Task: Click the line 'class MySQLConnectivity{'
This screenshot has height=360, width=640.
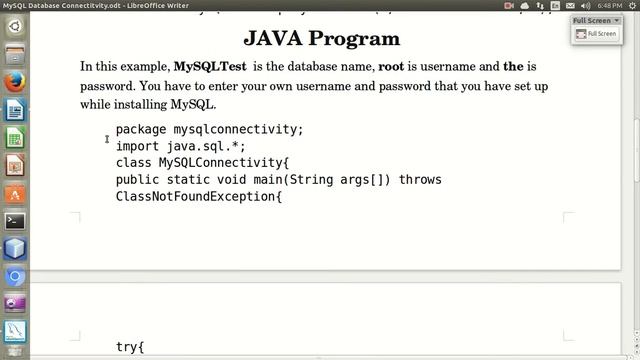Action: click(202, 163)
